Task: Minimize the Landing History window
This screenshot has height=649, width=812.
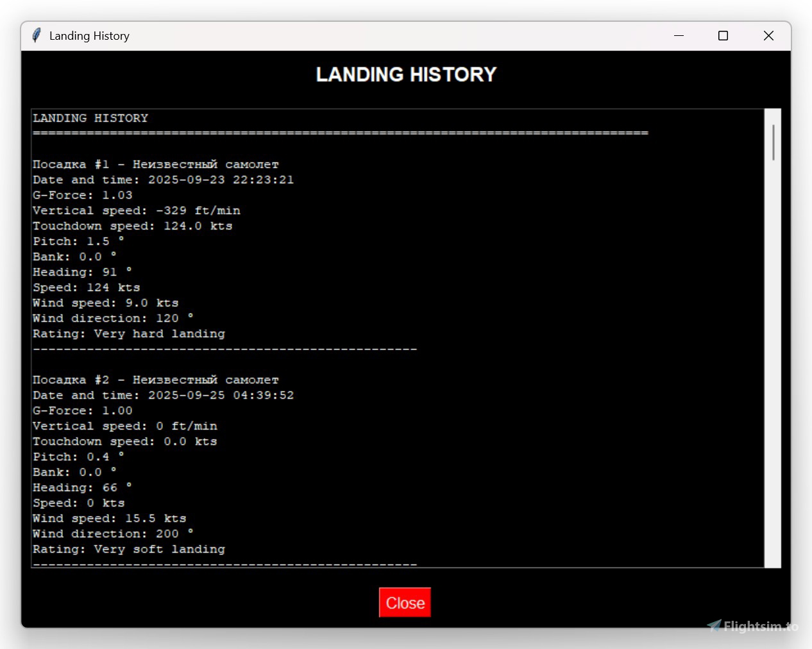Action: [x=679, y=35]
